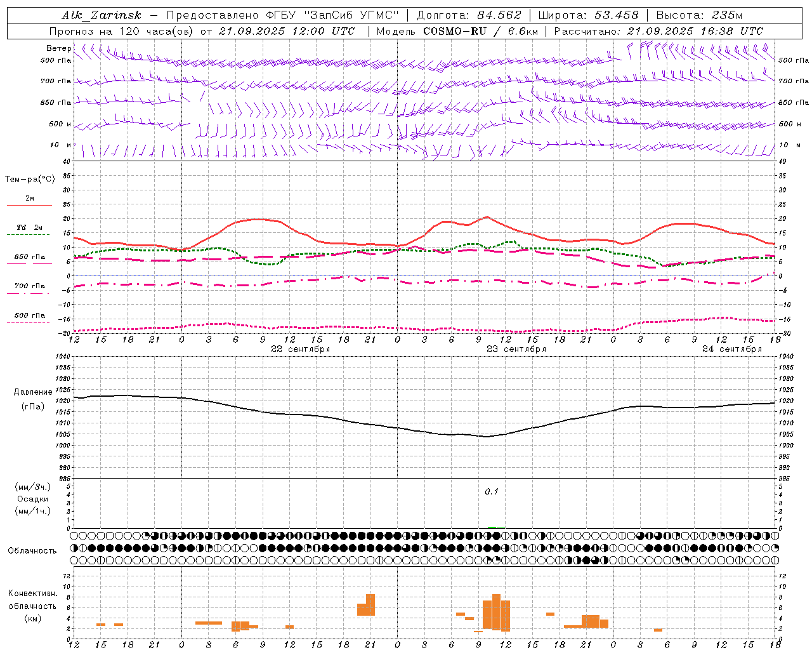Click the 'Рассчитано: 21.09.2025 16:38 UTC' timestamp
The width and height of the screenshot is (812, 650).
[x=658, y=31]
